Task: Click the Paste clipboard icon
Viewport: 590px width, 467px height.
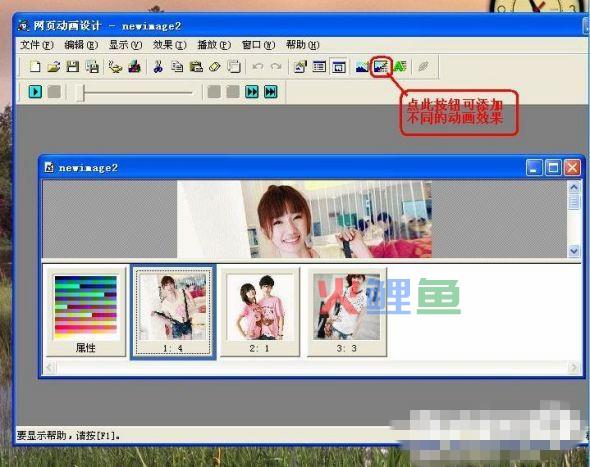Action: 196,67
